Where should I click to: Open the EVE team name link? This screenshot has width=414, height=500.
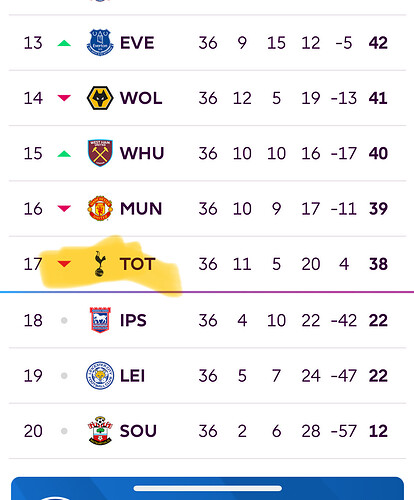click(137, 43)
